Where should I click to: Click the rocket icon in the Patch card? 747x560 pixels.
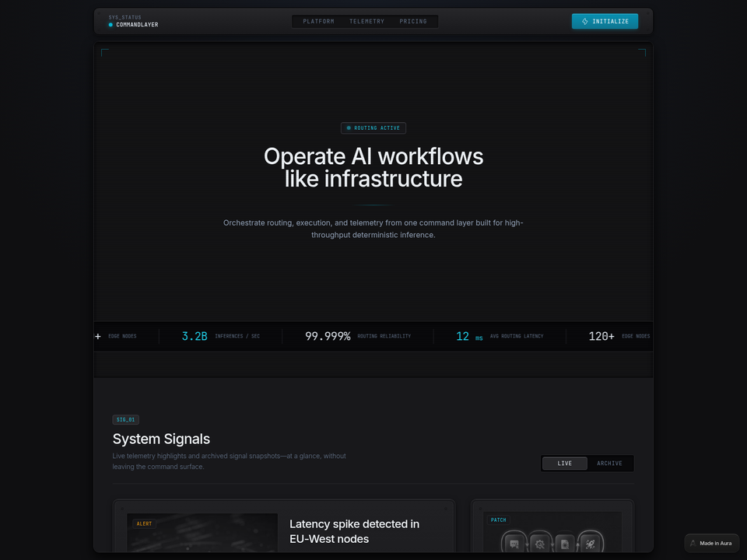tap(591, 544)
